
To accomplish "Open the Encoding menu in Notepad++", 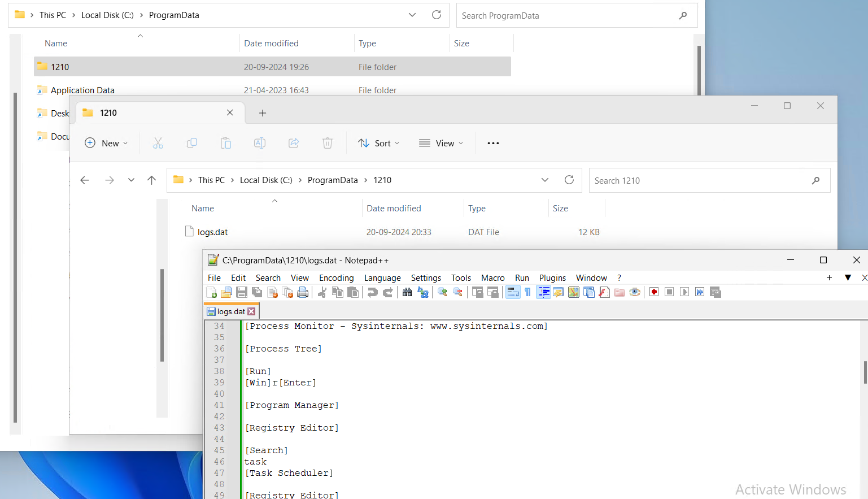I will [336, 278].
